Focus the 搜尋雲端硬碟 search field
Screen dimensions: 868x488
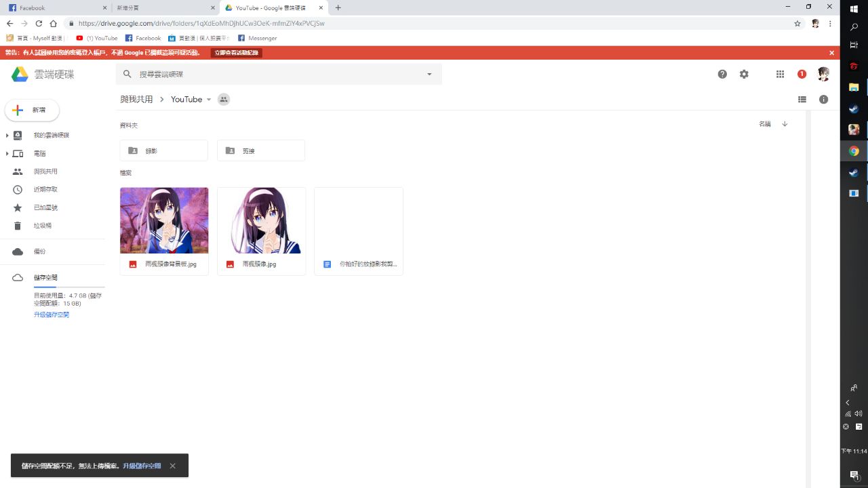[278, 74]
